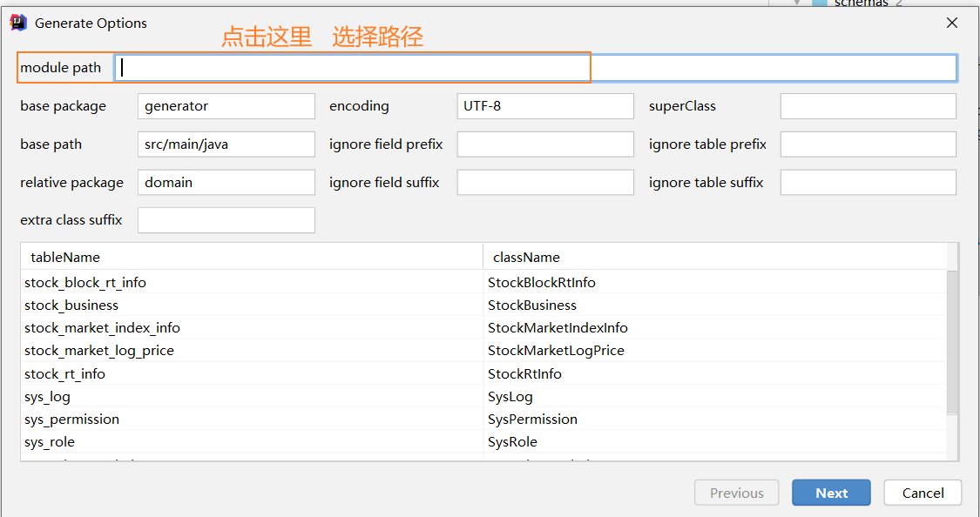The image size is (980, 517).
Task: Close the Generate Options dialog
Action: coord(952,23)
